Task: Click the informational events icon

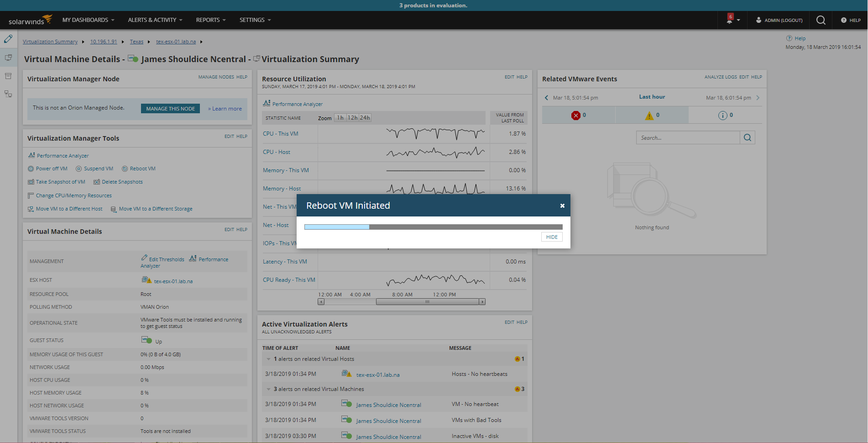Action: (722, 116)
